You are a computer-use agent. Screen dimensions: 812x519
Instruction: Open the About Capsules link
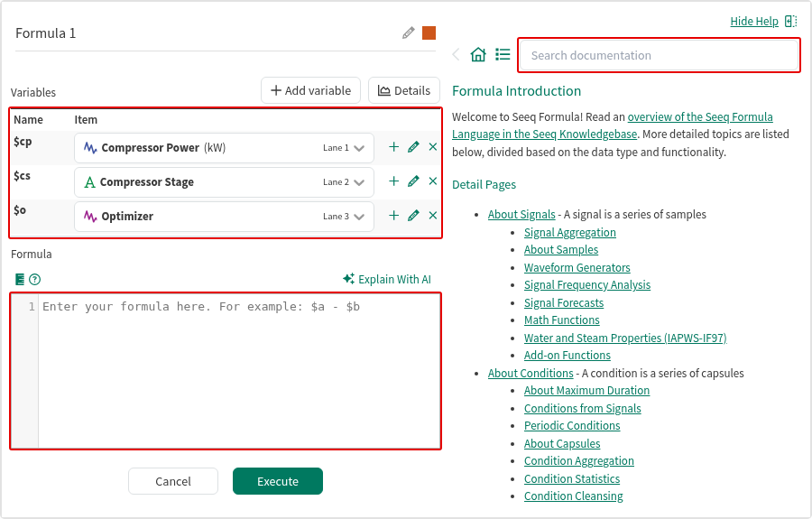562,444
